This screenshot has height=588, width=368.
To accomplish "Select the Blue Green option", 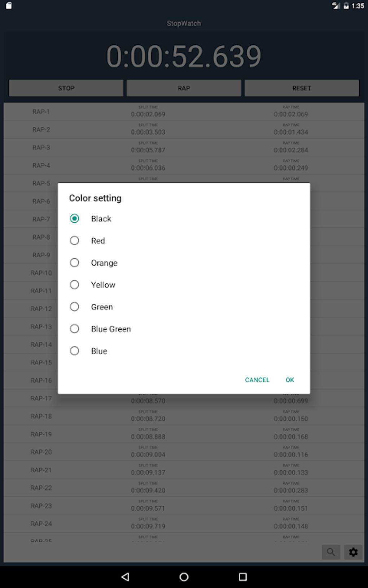I will [x=75, y=329].
